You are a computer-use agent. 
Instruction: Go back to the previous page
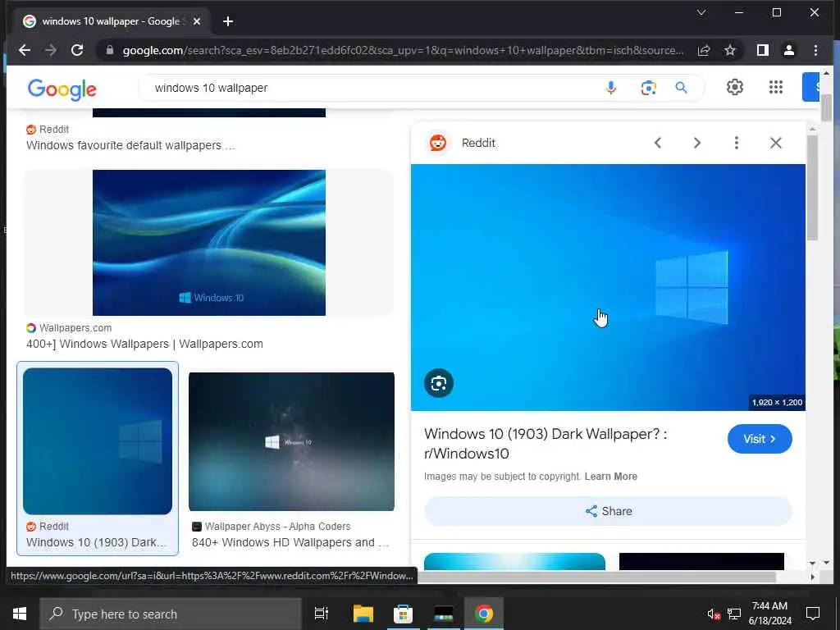[x=25, y=50]
